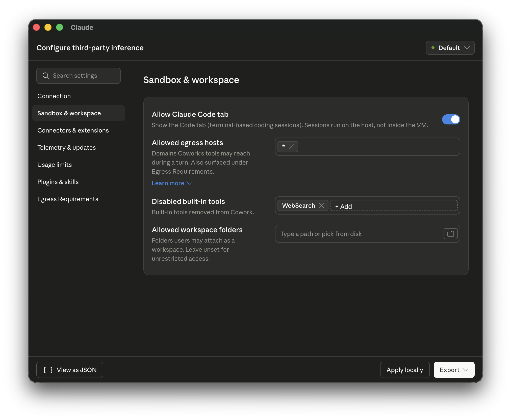Select Sandbox & workspace in sidebar

point(79,113)
